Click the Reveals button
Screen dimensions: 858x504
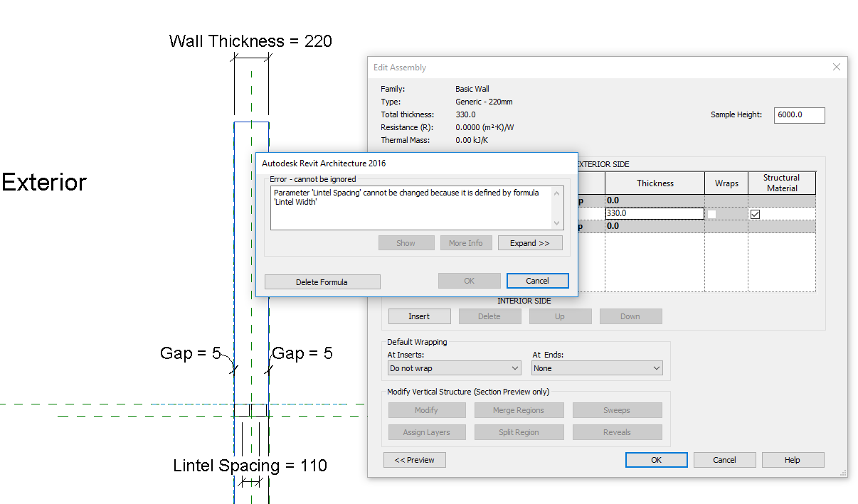(x=618, y=432)
